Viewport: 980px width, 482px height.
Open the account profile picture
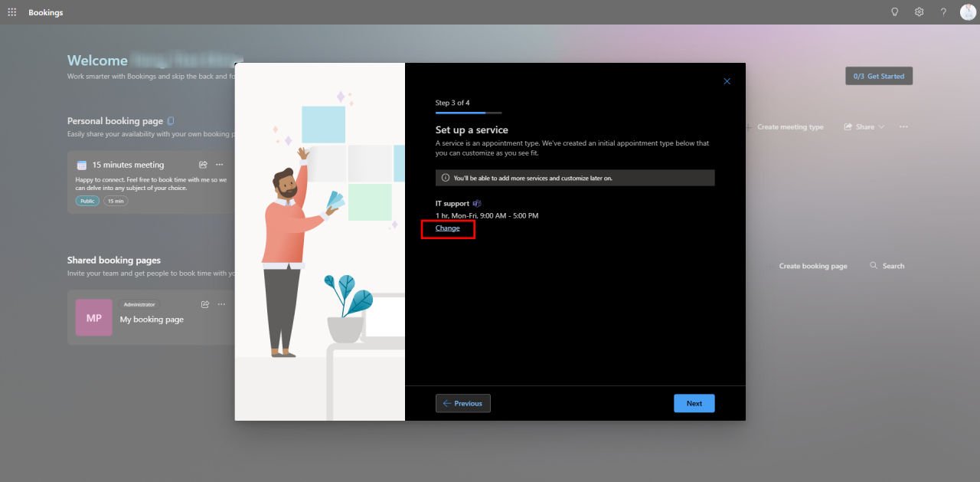click(x=968, y=12)
